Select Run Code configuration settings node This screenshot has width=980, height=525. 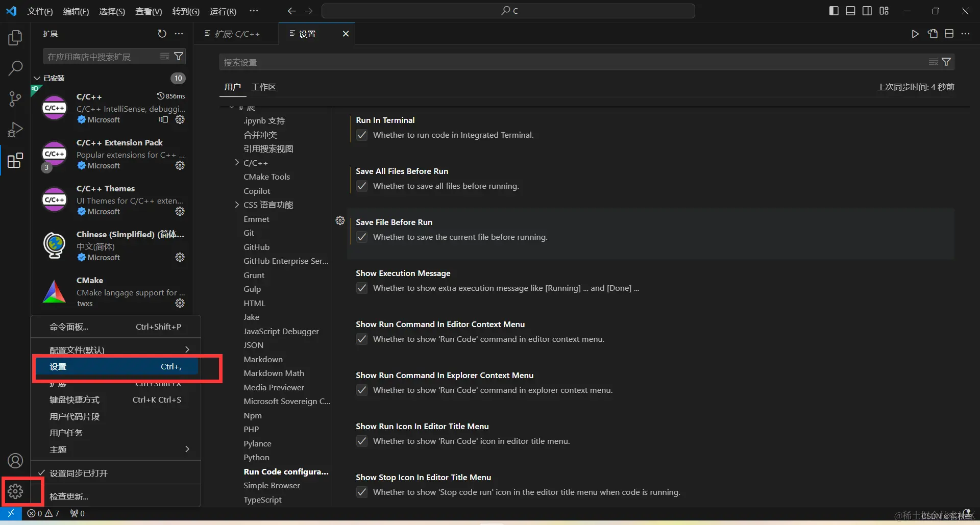click(286, 471)
